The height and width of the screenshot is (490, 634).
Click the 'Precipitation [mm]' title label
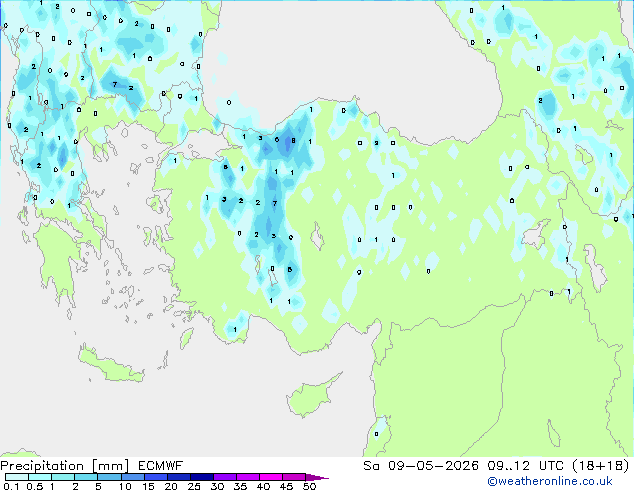pyautogui.click(x=65, y=466)
